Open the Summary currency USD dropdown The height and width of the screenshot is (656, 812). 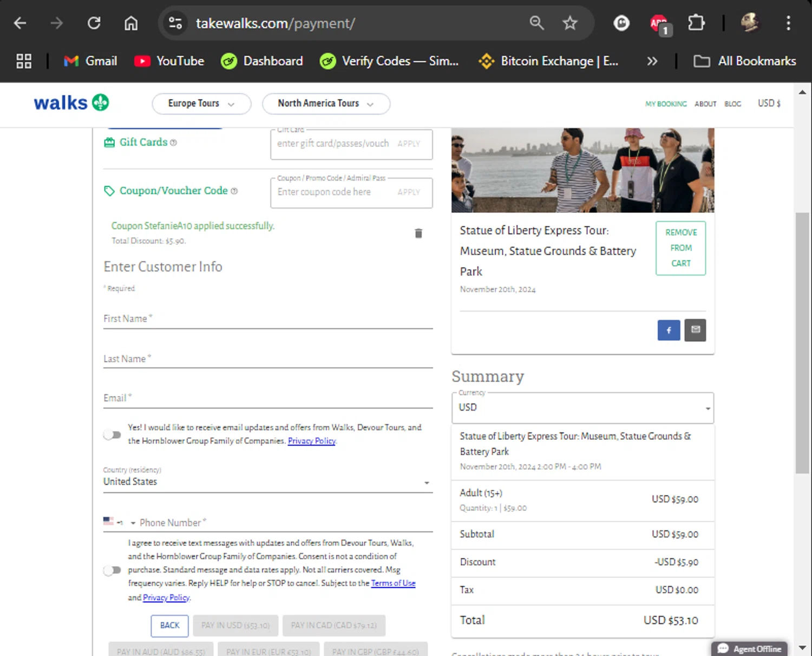pos(582,407)
